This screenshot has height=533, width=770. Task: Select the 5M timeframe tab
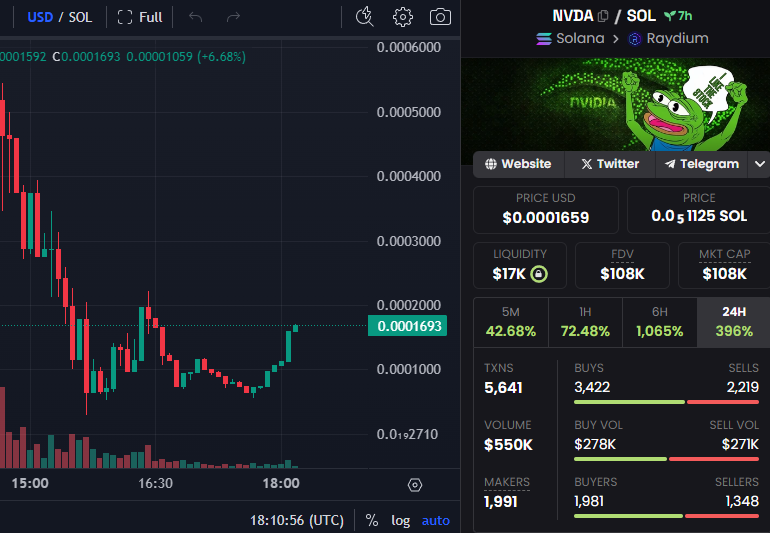(x=511, y=322)
